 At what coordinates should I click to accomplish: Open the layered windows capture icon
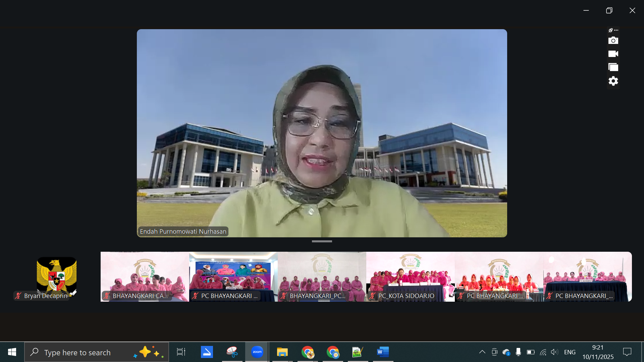coord(613,67)
